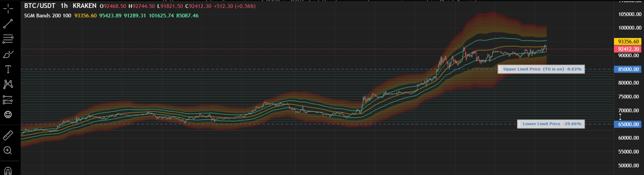Select the SGM Bands 200 100 indicator

(48, 16)
